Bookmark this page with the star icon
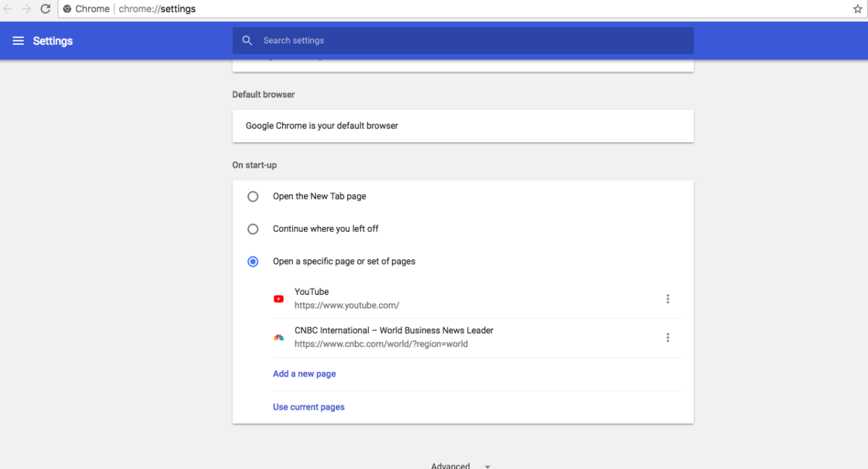868x469 pixels. [857, 9]
